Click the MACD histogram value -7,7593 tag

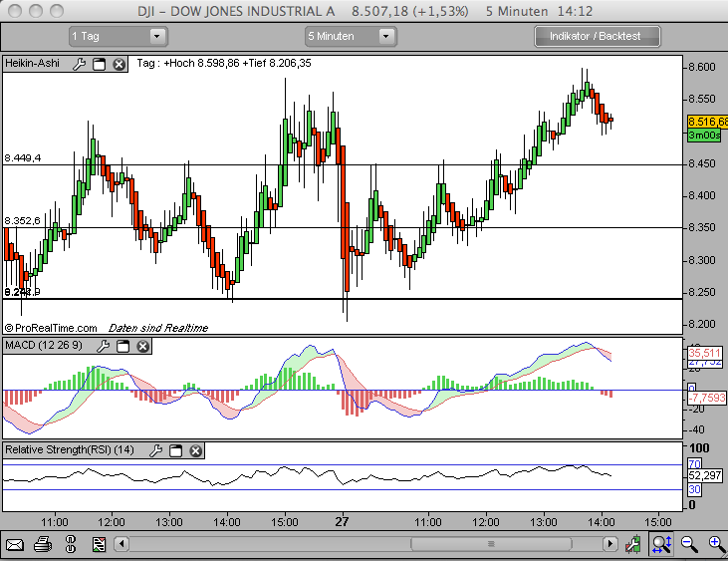point(707,398)
